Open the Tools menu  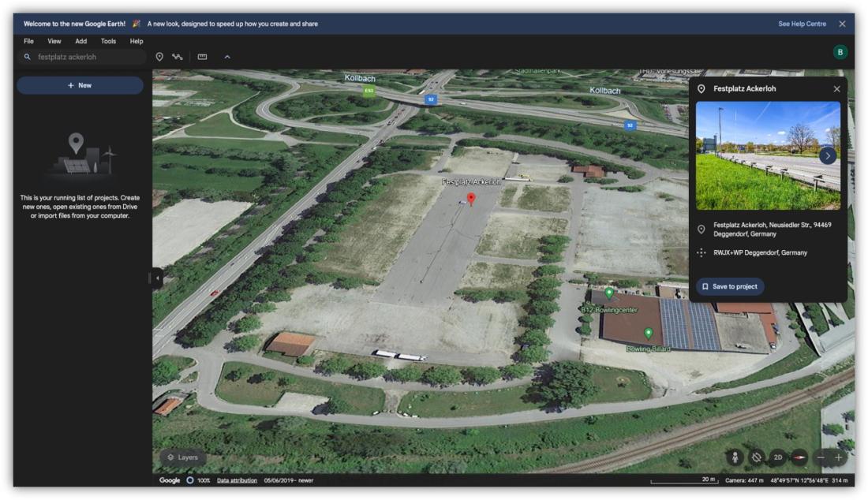coord(109,42)
